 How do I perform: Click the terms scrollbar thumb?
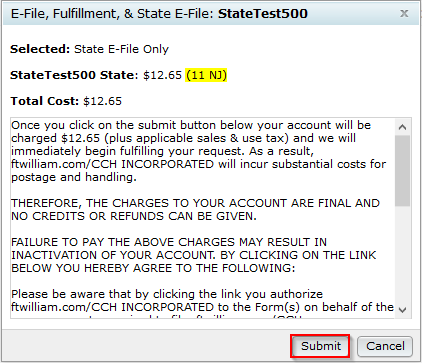(x=402, y=170)
